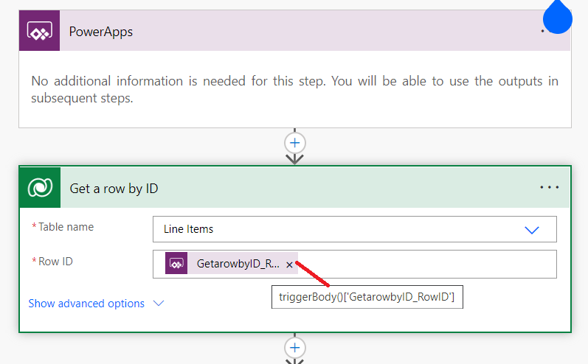588x364 pixels.
Task: Click the PowerApps icon inside the Row ID token
Action: 175,264
